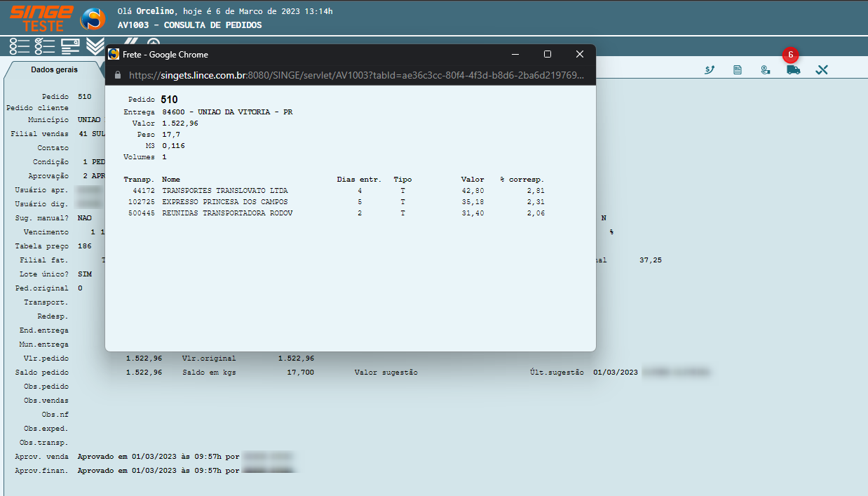Click the Pedido value 510 in main form
This screenshot has width=868, height=496.
(84, 96)
